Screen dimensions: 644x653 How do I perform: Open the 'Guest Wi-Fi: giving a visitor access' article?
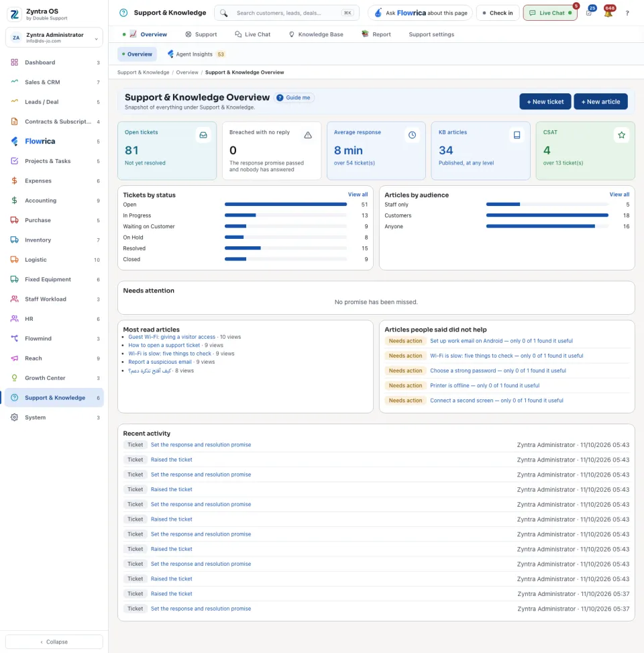(x=172, y=337)
